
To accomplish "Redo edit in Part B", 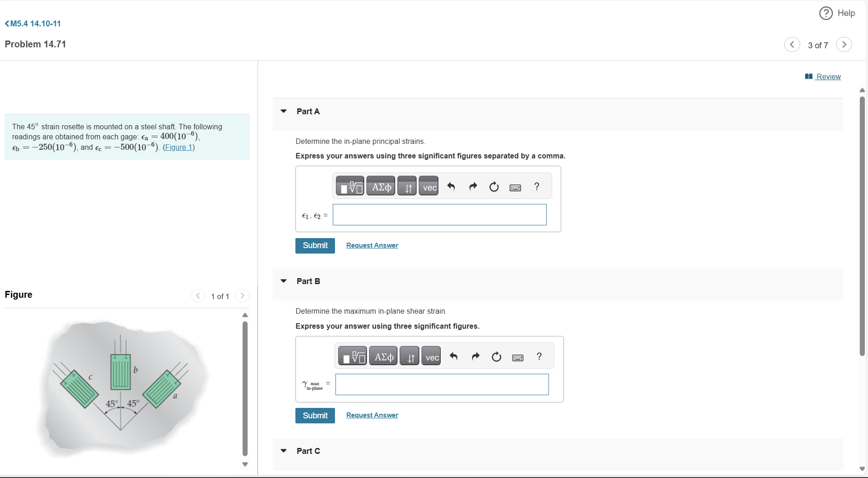I will (476, 356).
